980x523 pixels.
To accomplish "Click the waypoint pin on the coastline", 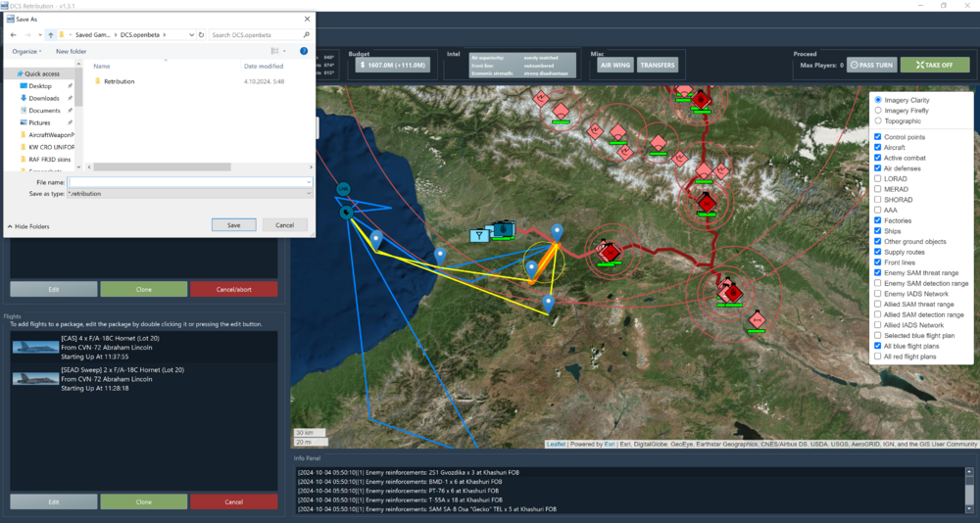I will pos(441,257).
